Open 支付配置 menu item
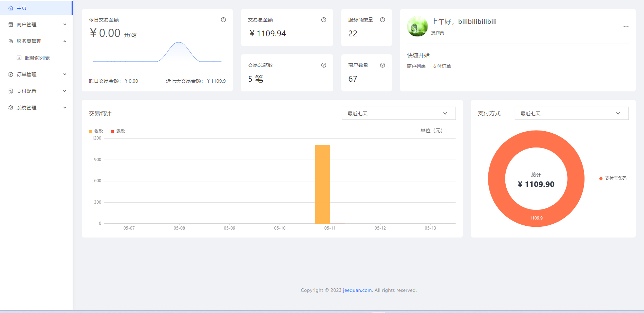This screenshot has height=313, width=644. click(x=36, y=91)
